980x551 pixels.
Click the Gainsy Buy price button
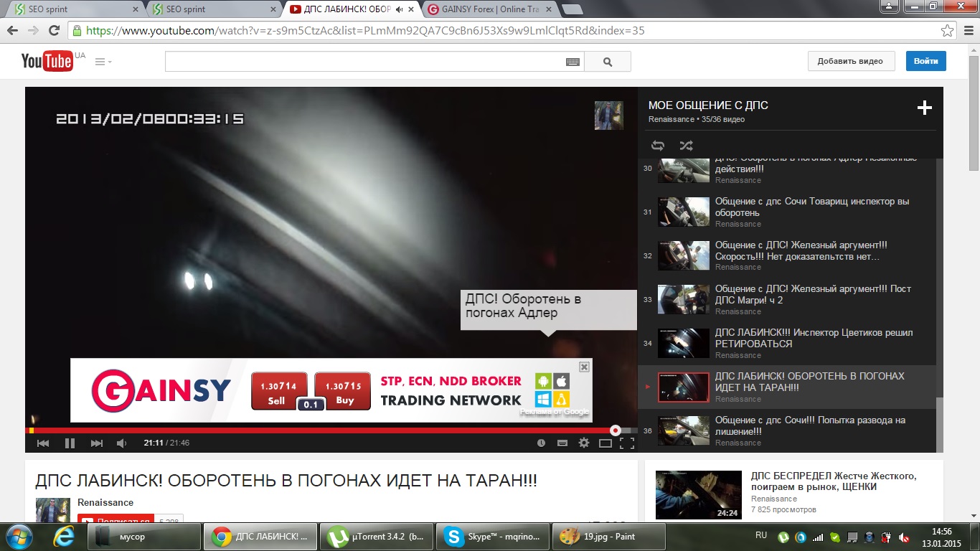343,391
